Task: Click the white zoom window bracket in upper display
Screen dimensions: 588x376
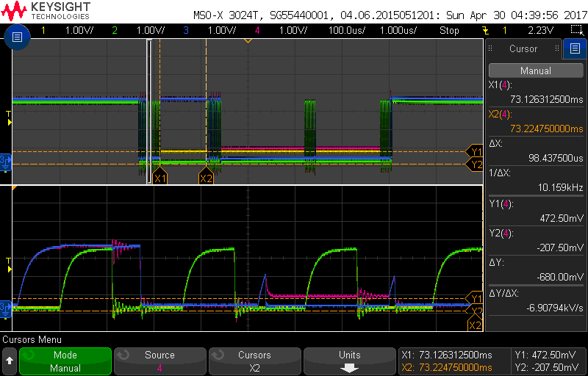Action: [x=149, y=112]
